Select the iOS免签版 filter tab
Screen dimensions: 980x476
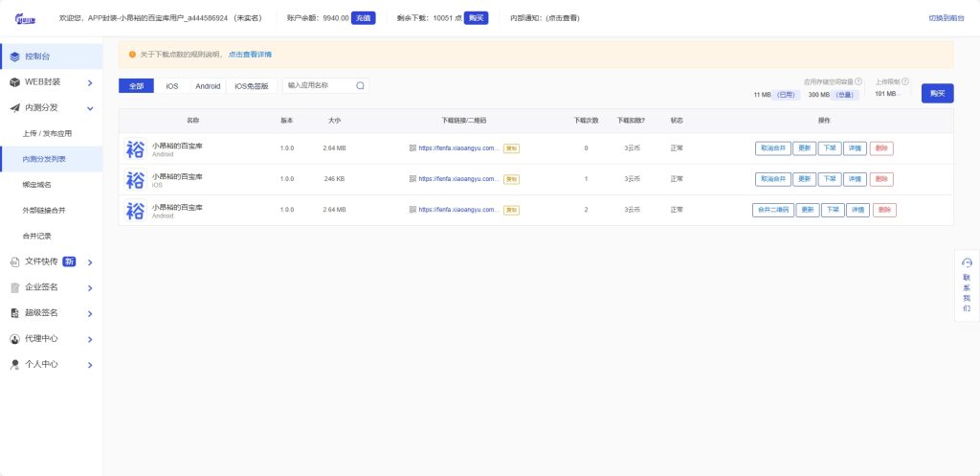(x=252, y=86)
